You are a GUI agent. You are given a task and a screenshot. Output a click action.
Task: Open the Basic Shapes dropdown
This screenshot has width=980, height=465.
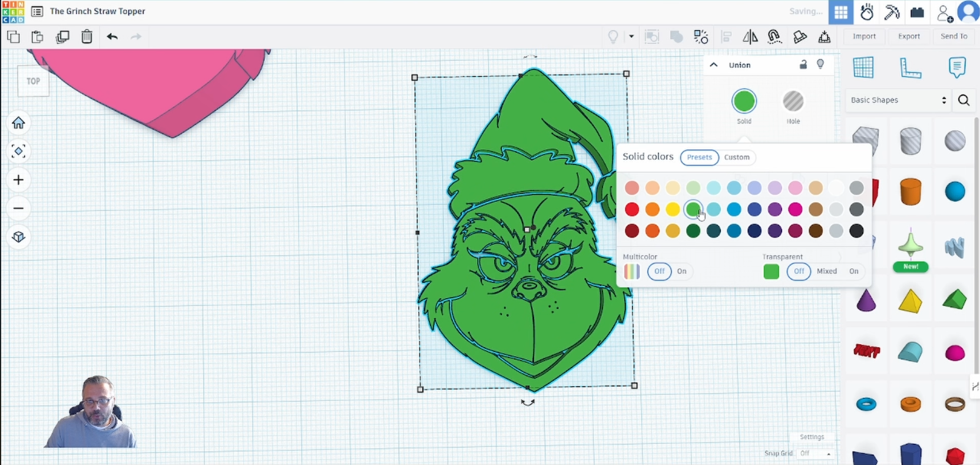coord(897,100)
